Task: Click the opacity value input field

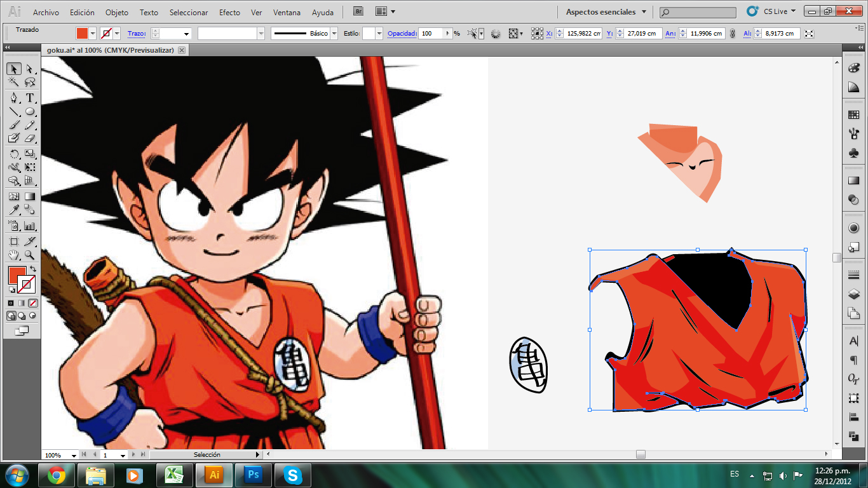Action: pyautogui.click(x=431, y=34)
